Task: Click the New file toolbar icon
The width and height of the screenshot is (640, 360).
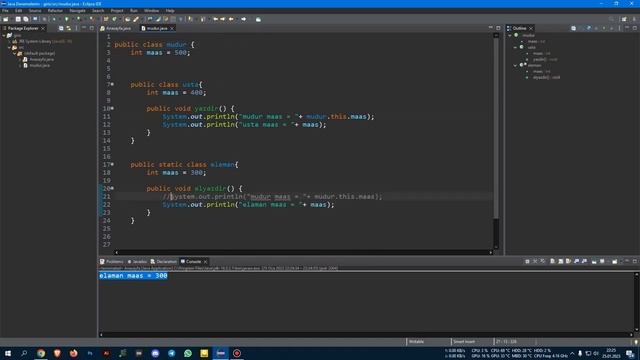Action: tap(5, 19)
